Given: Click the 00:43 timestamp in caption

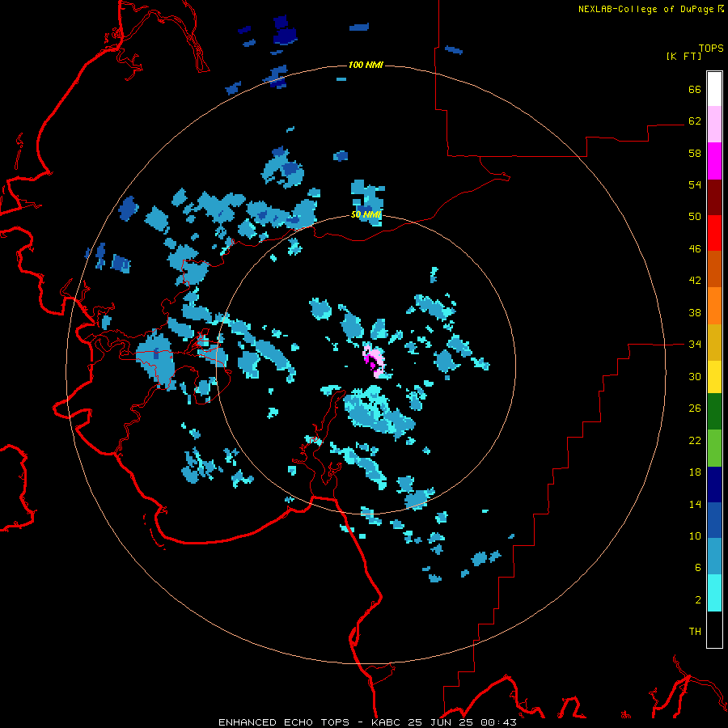Looking at the screenshot, I should click(x=500, y=722).
